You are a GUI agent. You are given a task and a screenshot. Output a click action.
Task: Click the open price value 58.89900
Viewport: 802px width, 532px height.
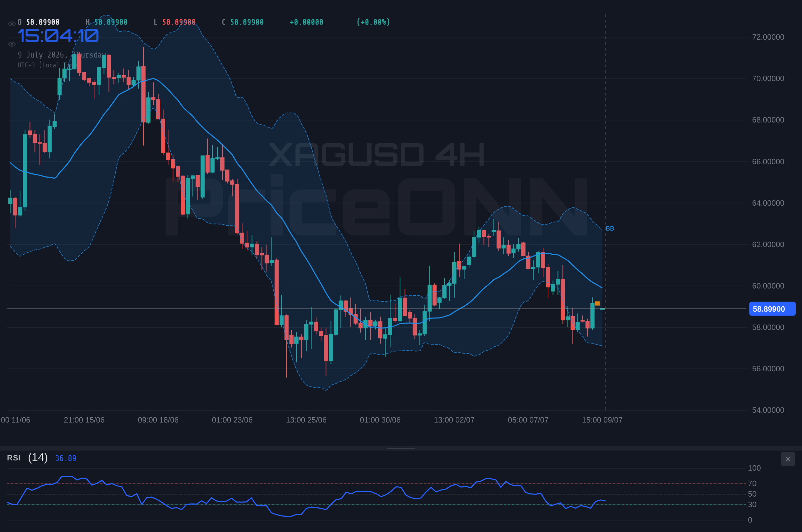(43, 22)
